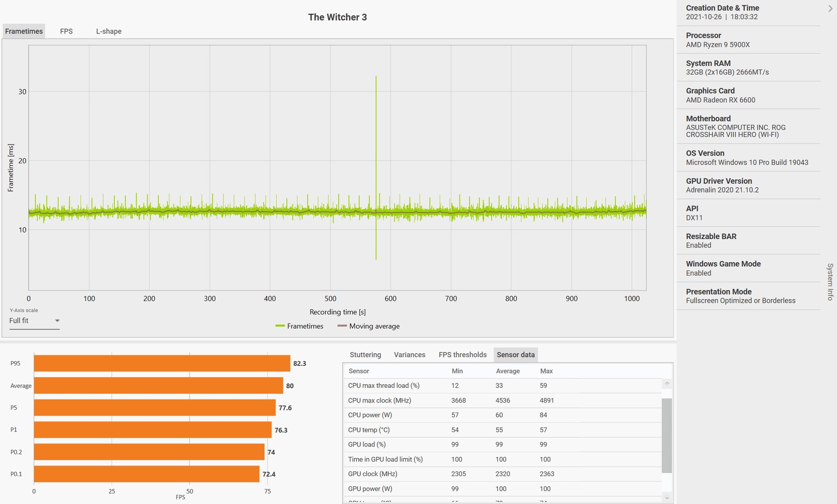Toggle Frametimes series in chart legend
837x504 pixels.
click(299, 326)
